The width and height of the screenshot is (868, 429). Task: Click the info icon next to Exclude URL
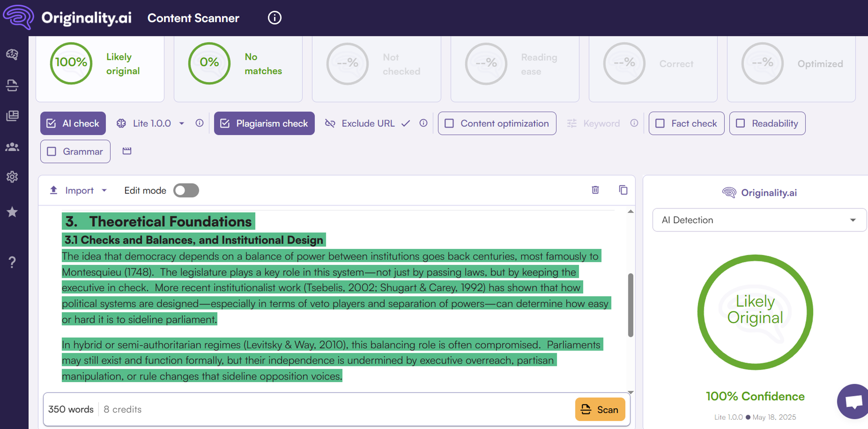[x=424, y=123]
